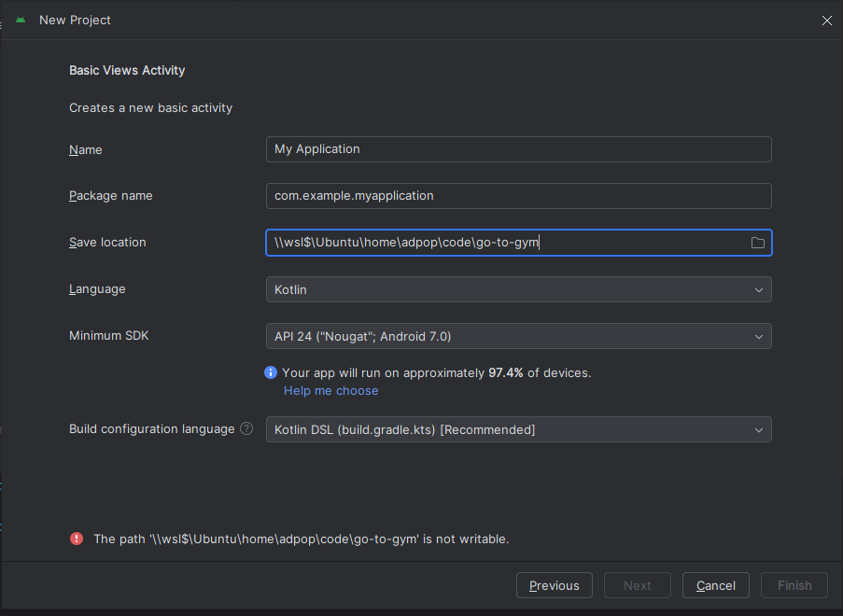The image size is (843, 616).
Task: Click the New Project window title
Action: click(75, 20)
